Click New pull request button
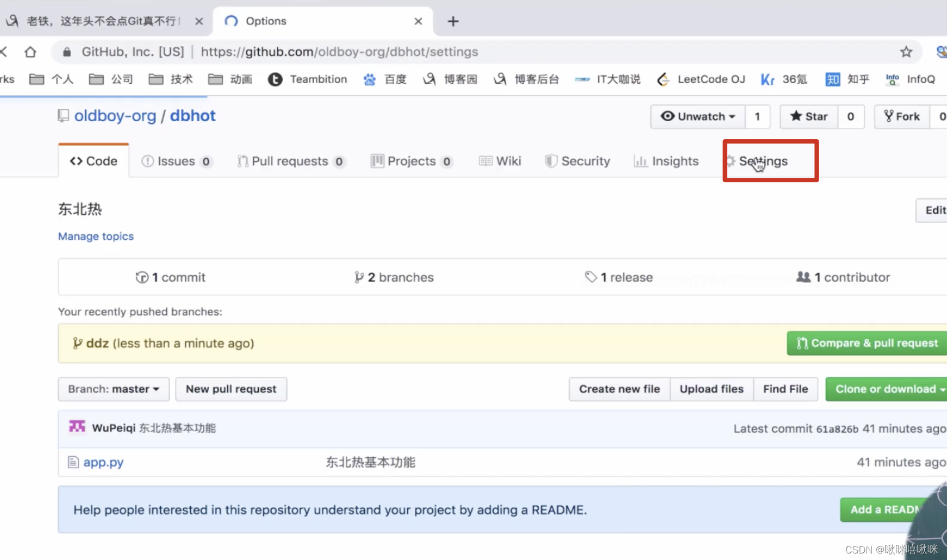This screenshot has width=947, height=560. pos(231,389)
